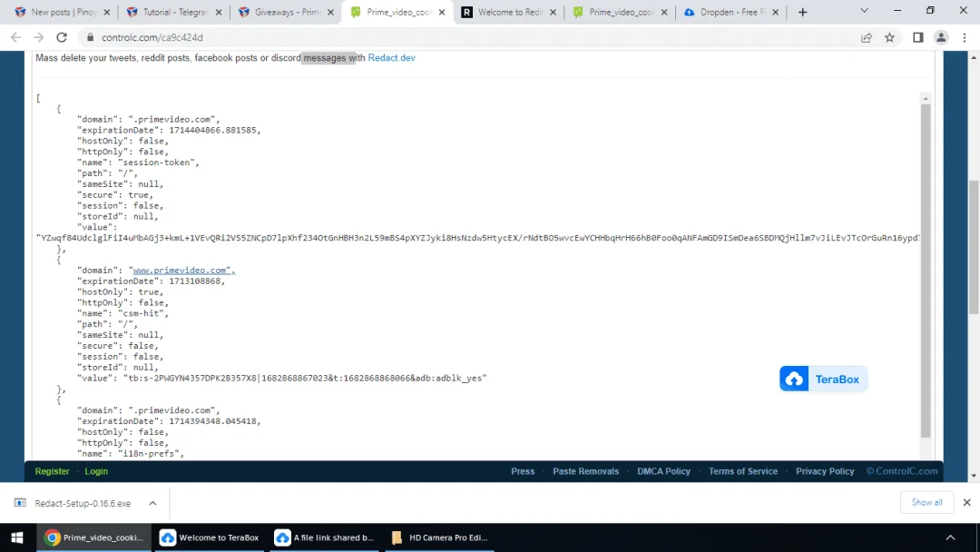Close the Giveaways tab
This screenshot has height=552, width=980.
(x=330, y=12)
